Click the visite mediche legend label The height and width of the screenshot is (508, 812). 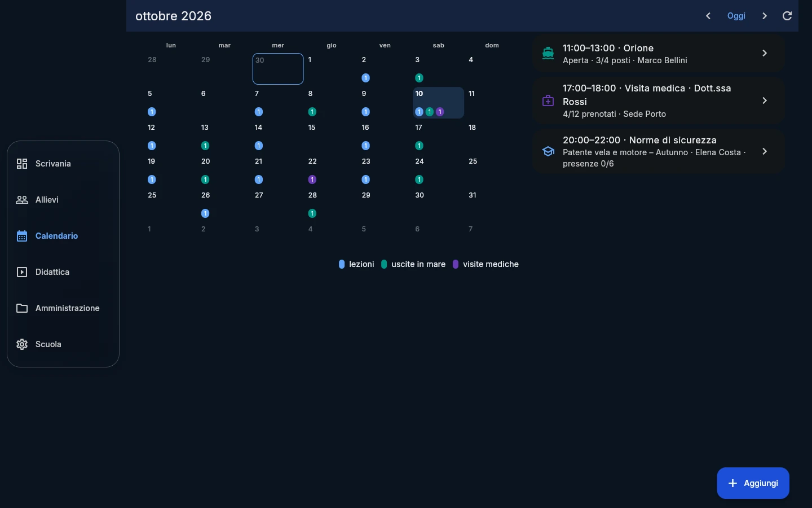point(491,264)
